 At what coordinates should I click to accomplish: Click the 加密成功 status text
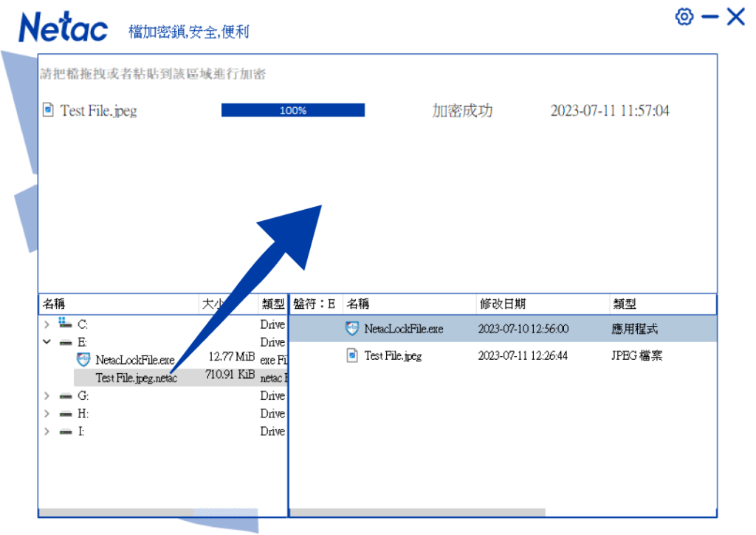tap(462, 111)
